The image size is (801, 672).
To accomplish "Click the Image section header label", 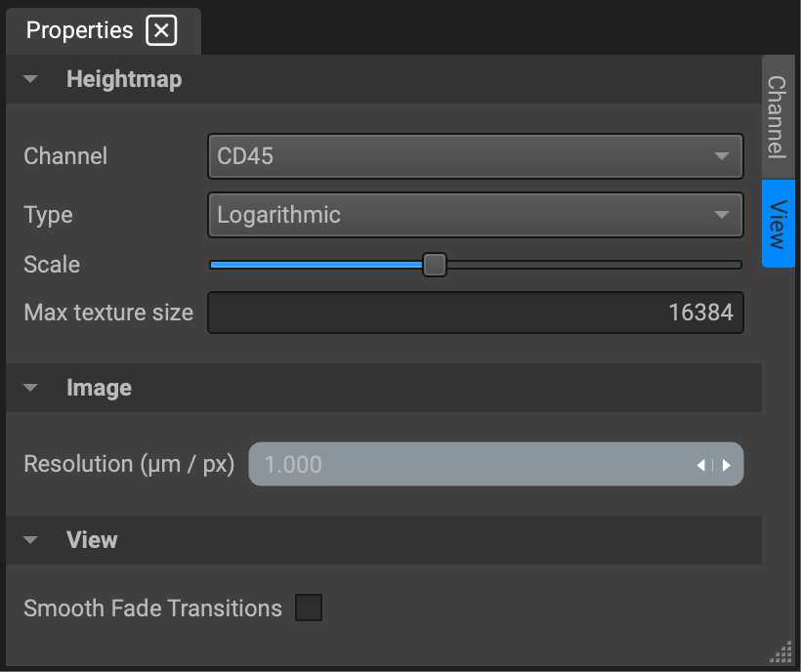I will coord(99,388).
